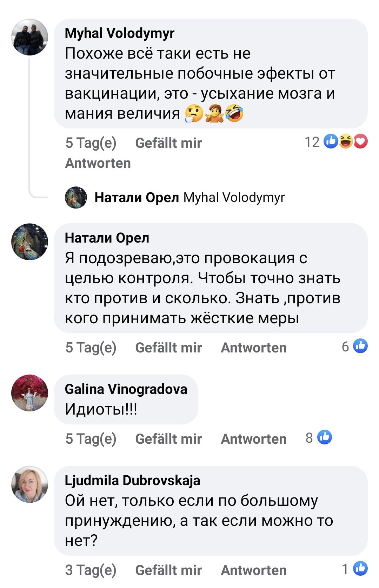Toggle Gefällt mir on Натали Орел's comment
379x588 pixels.
click(168, 348)
